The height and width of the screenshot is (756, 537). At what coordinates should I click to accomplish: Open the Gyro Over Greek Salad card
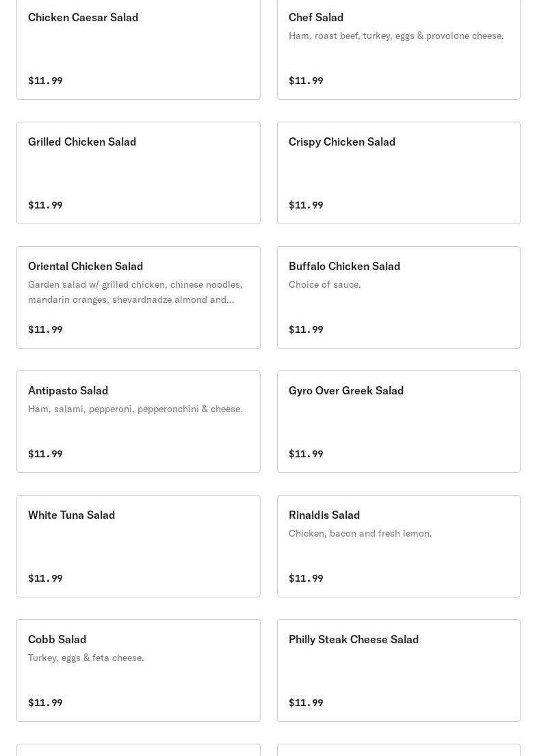[x=346, y=391]
